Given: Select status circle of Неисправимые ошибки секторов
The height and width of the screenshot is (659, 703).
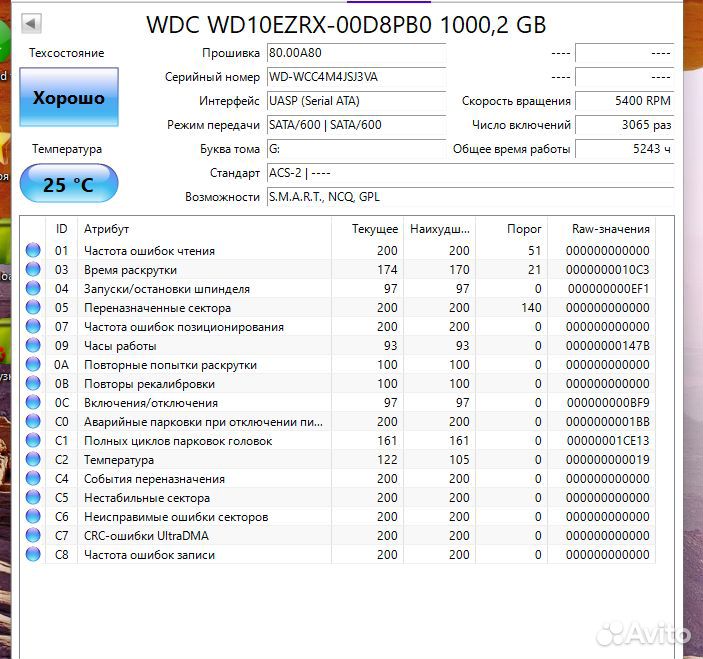Looking at the screenshot, I should pyautogui.click(x=33, y=516).
